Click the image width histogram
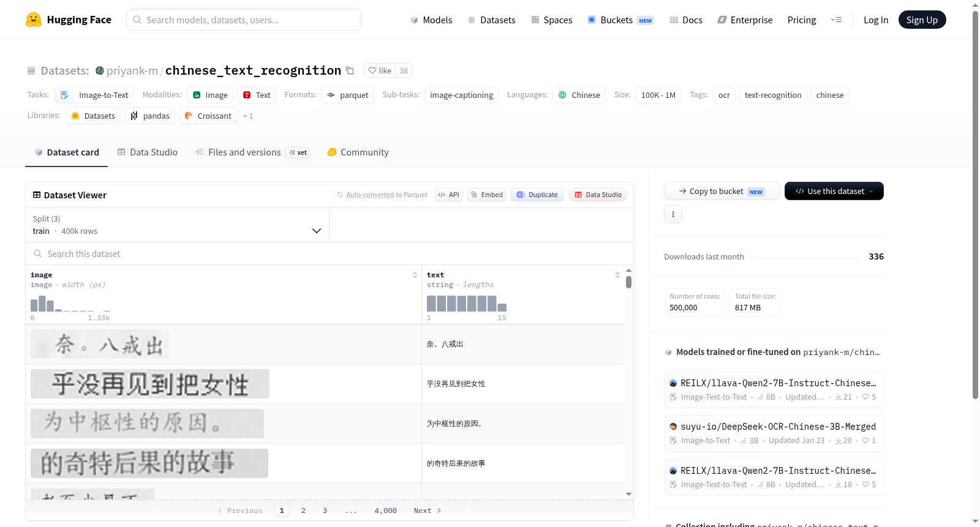 point(70,303)
